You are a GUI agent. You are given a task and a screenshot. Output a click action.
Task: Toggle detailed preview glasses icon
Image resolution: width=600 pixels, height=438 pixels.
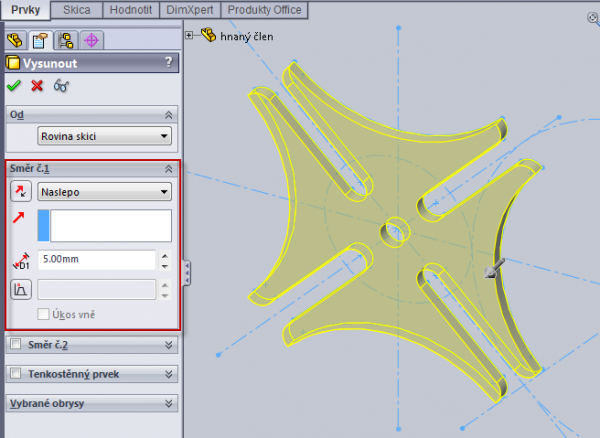pos(62,86)
